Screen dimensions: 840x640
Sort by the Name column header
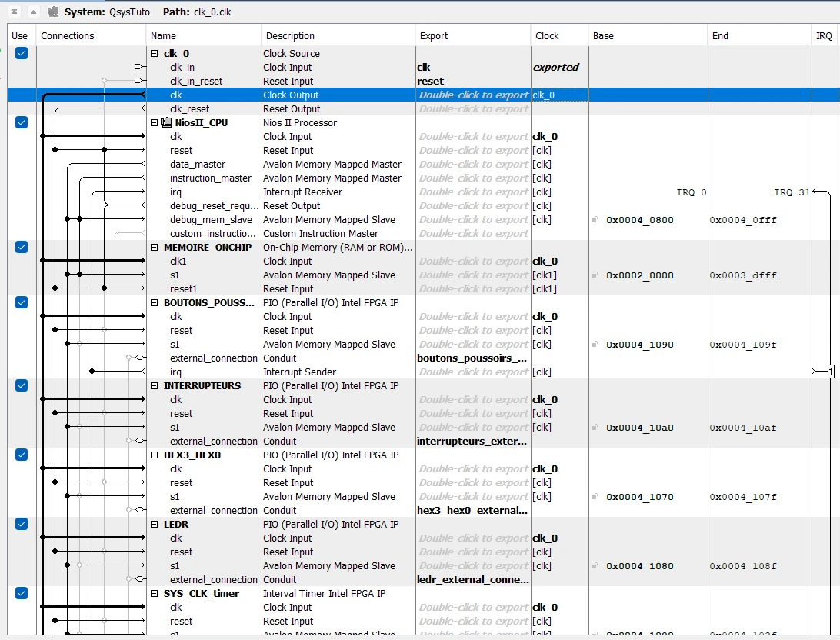204,36
